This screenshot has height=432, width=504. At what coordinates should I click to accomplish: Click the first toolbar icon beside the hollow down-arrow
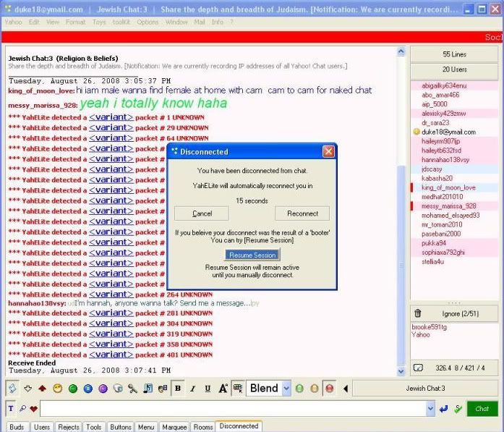[x=12, y=389]
